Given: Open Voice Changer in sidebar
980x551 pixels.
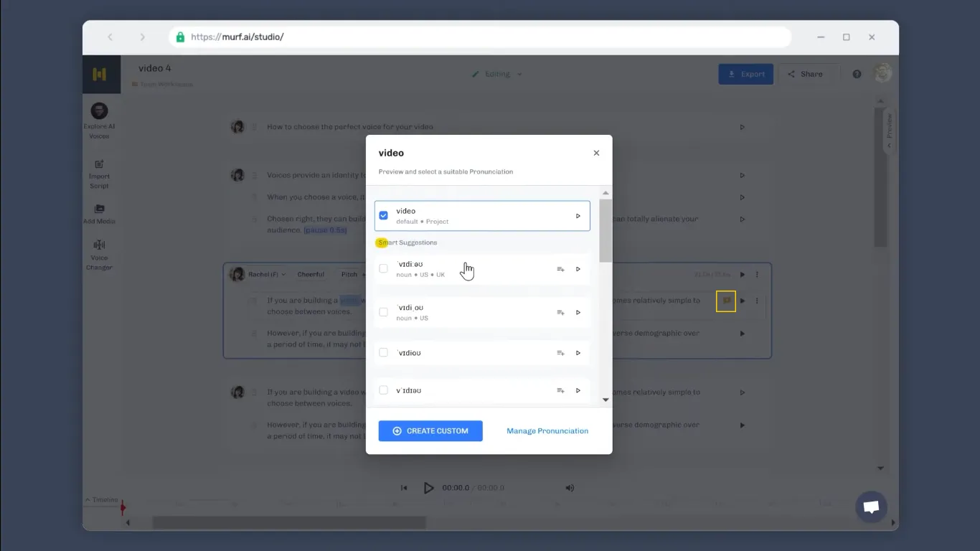Looking at the screenshot, I should coord(99,255).
